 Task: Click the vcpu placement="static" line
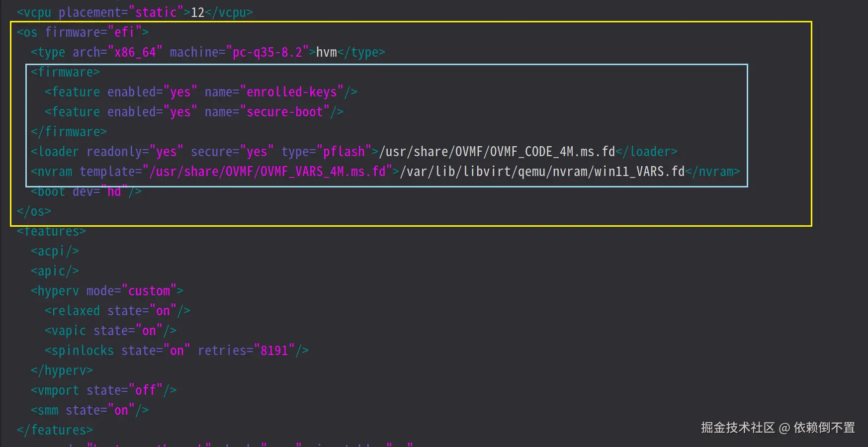tap(135, 12)
